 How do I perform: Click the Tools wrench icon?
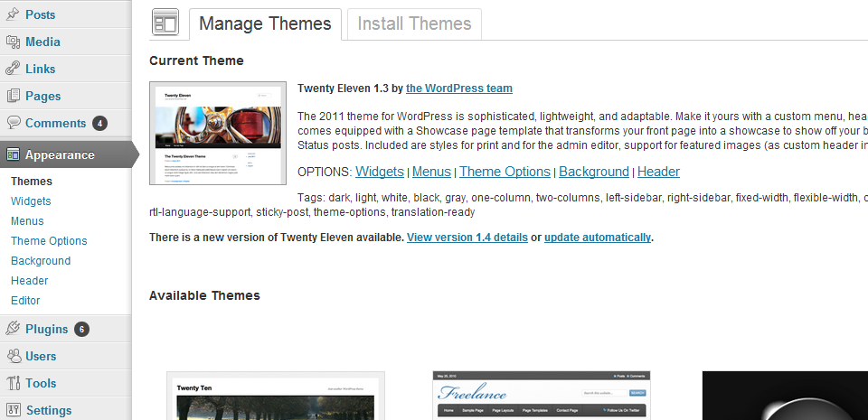click(13, 382)
